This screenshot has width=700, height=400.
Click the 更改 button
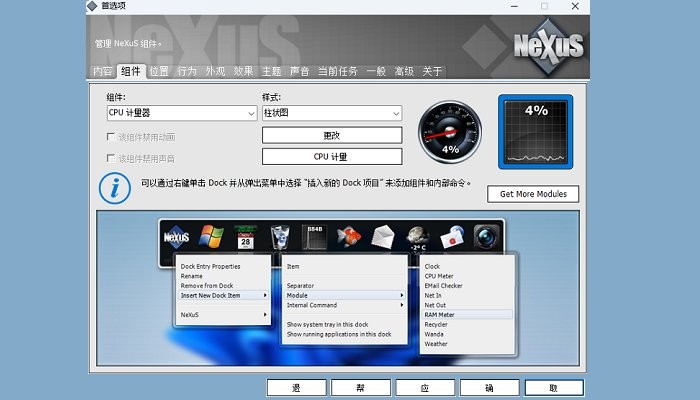pyautogui.click(x=332, y=135)
